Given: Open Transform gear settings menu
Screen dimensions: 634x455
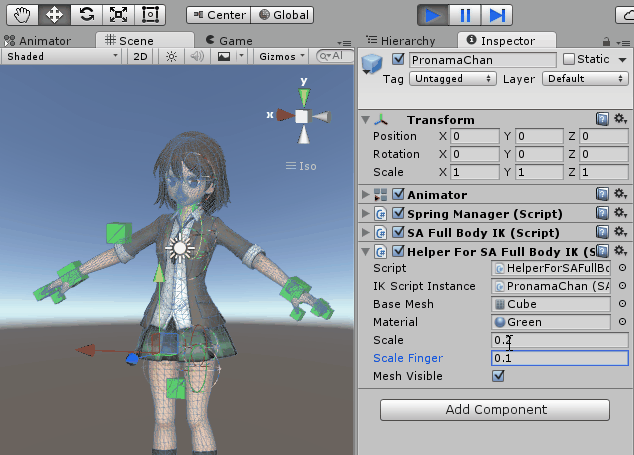Looking at the screenshot, I should tap(620, 119).
